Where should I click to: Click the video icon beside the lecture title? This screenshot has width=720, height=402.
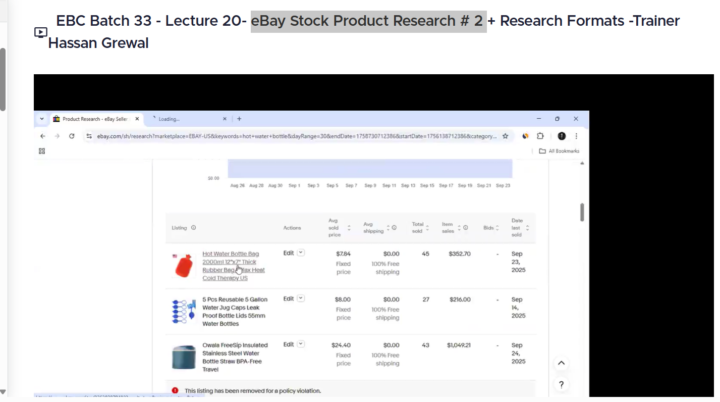click(40, 32)
